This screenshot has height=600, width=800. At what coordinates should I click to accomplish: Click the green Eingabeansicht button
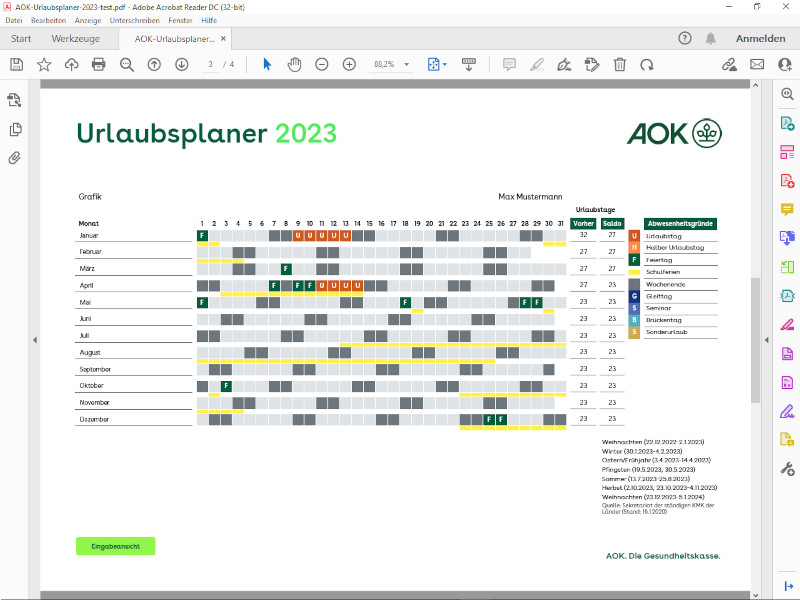tap(115, 546)
